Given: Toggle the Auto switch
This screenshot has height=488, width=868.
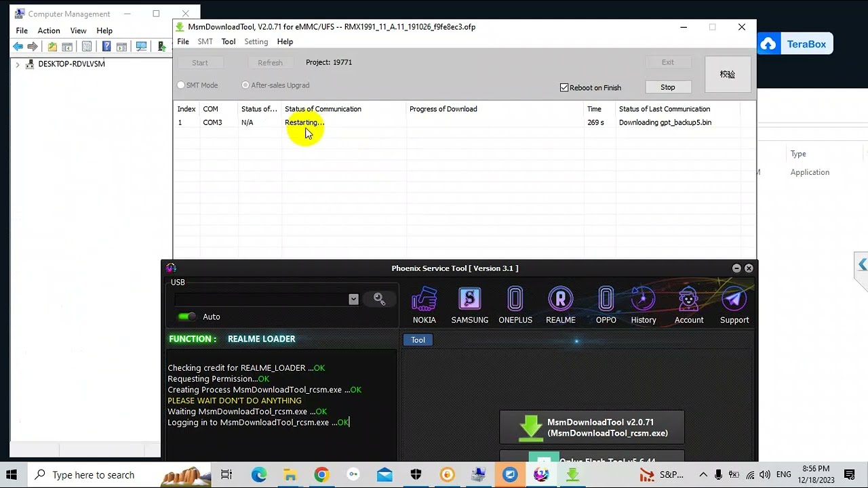Looking at the screenshot, I should (186, 317).
